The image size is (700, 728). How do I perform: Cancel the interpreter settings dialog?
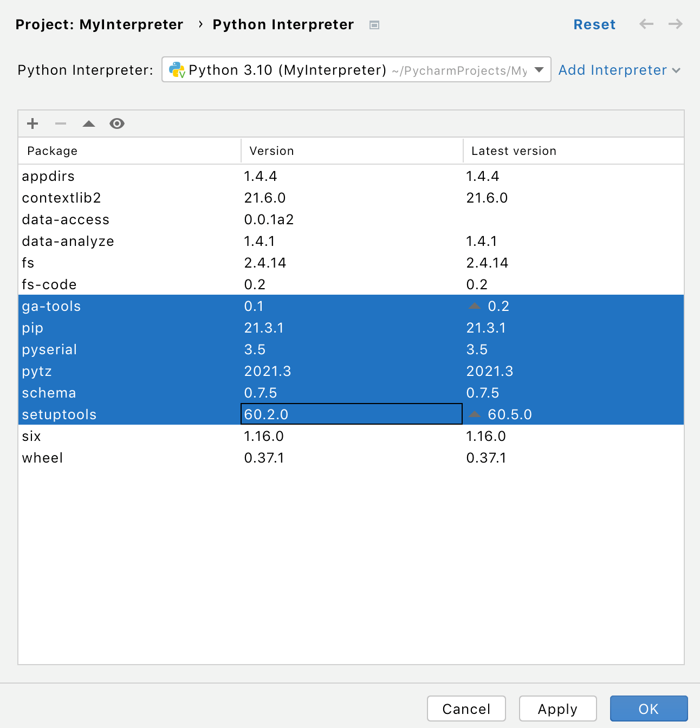[x=466, y=708]
